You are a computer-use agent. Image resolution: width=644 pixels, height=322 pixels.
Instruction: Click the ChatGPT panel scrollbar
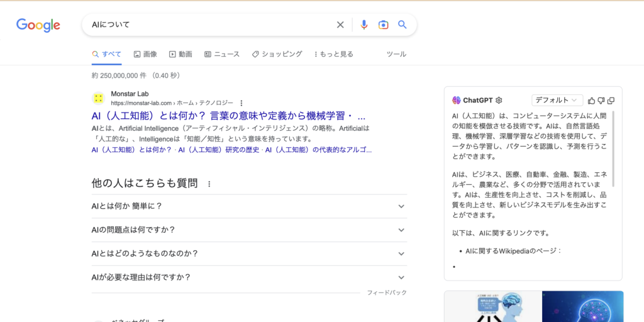click(614, 148)
